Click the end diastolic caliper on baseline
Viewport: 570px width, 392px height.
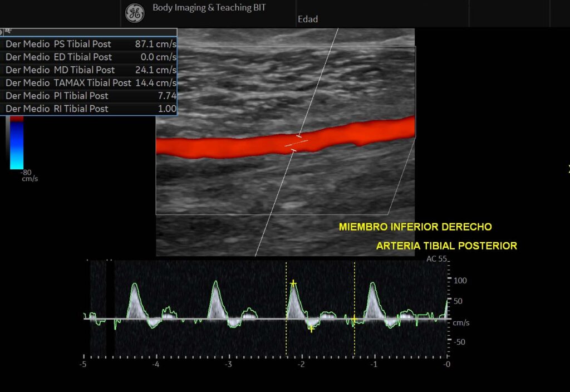pyautogui.click(x=354, y=319)
